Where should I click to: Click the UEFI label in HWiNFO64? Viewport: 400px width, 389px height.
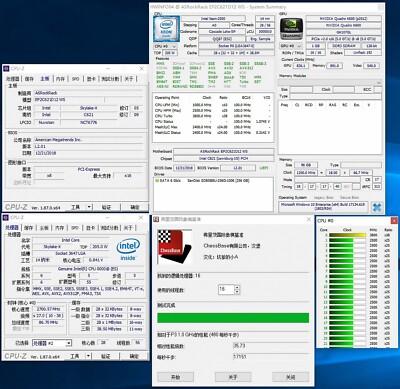tap(264, 168)
